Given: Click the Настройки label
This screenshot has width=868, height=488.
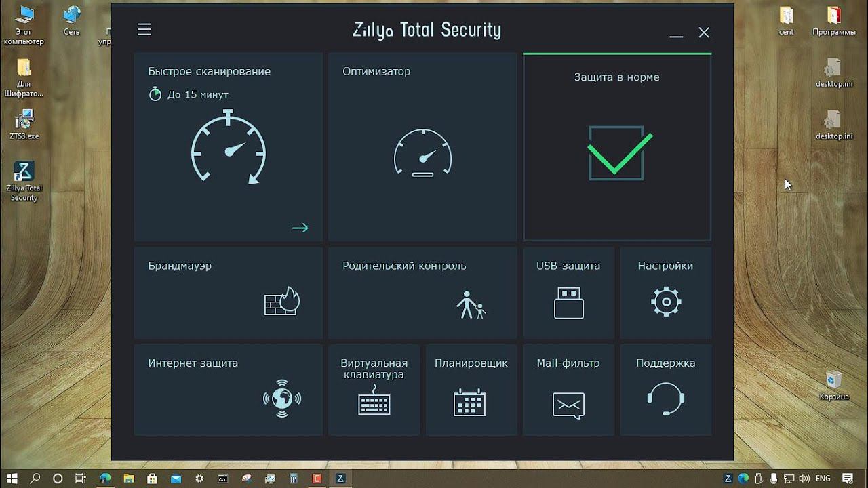Looking at the screenshot, I should (665, 266).
